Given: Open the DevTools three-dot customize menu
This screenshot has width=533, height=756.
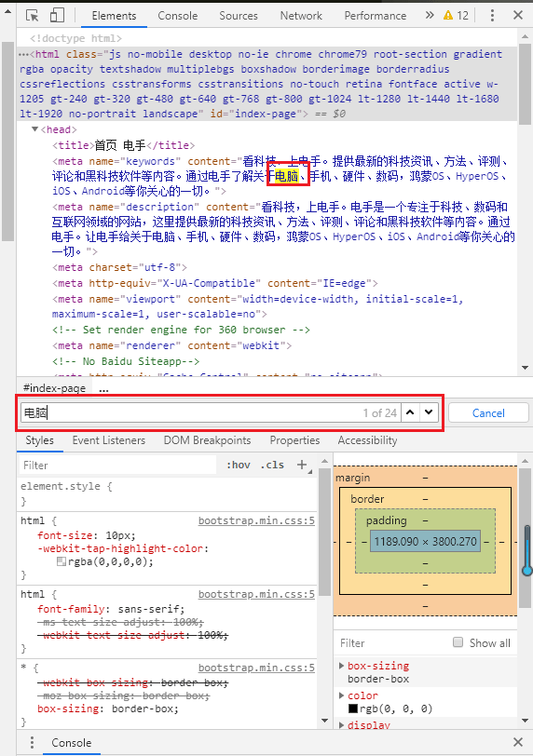Looking at the screenshot, I should tap(492, 16).
